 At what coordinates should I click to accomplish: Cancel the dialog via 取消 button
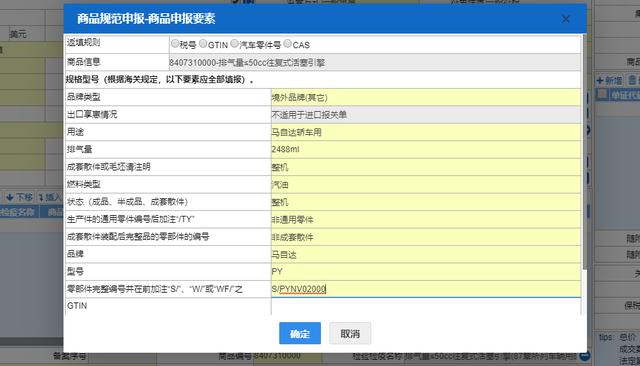click(350, 333)
